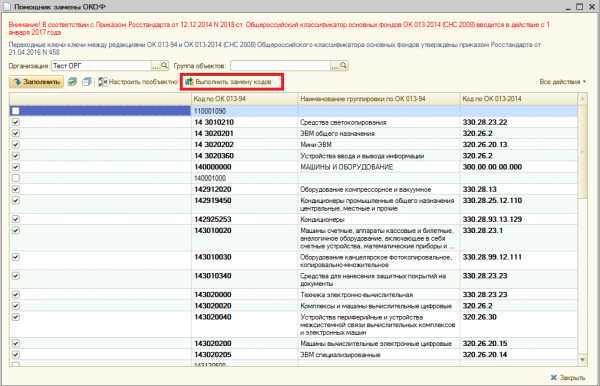Toggle checkbox for code 143020200

pyautogui.click(x=15, y=343)
